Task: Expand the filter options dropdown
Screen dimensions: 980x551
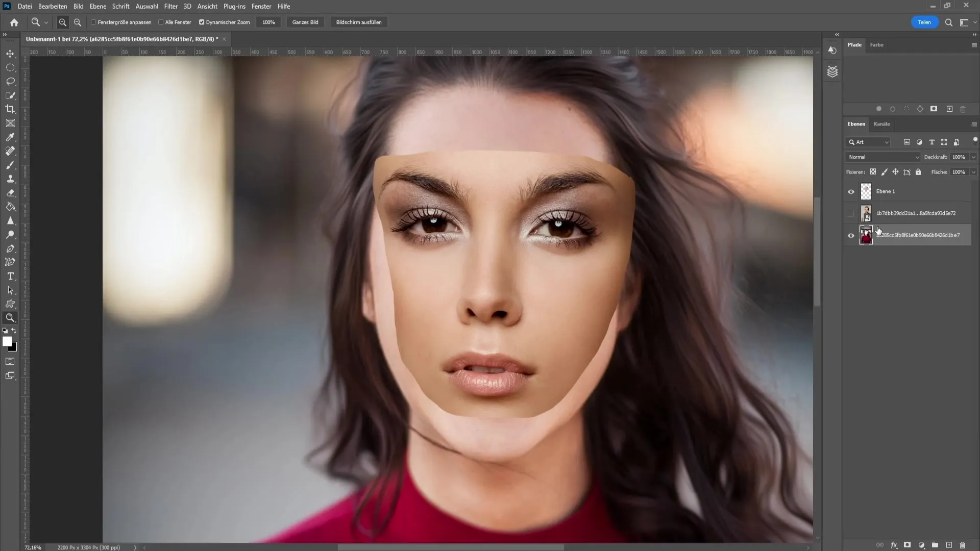Action: coord(887,142)
